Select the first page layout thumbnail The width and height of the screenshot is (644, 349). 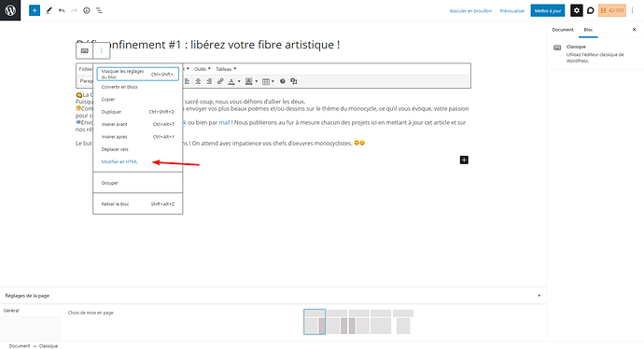pos(315,322)
